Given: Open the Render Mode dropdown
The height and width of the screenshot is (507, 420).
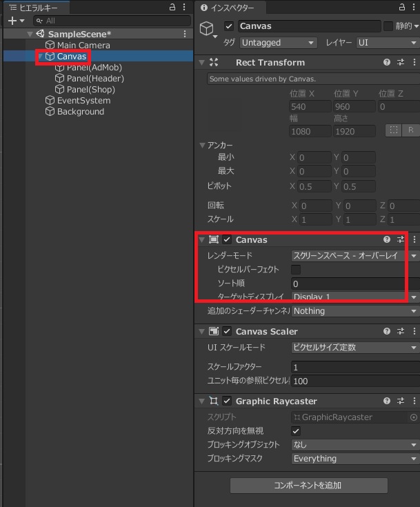Looking at the screenshot, I should click(x=353, y=255).
